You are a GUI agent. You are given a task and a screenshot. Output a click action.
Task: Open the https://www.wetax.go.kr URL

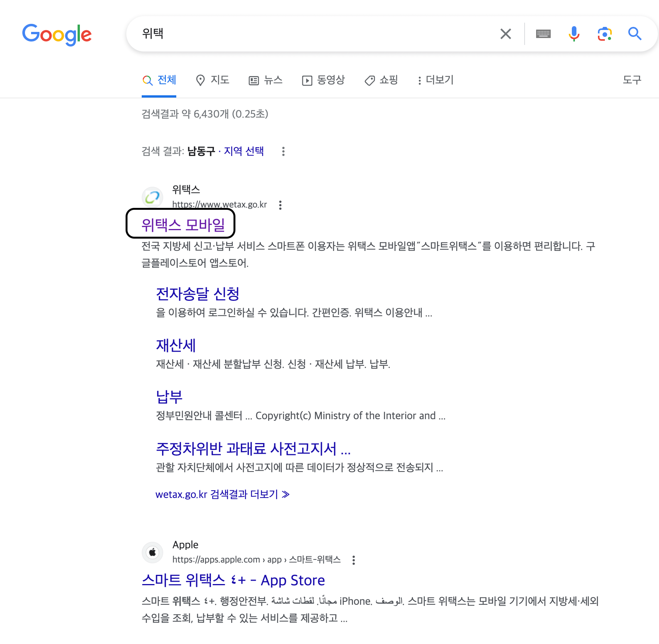click(219, 204)
